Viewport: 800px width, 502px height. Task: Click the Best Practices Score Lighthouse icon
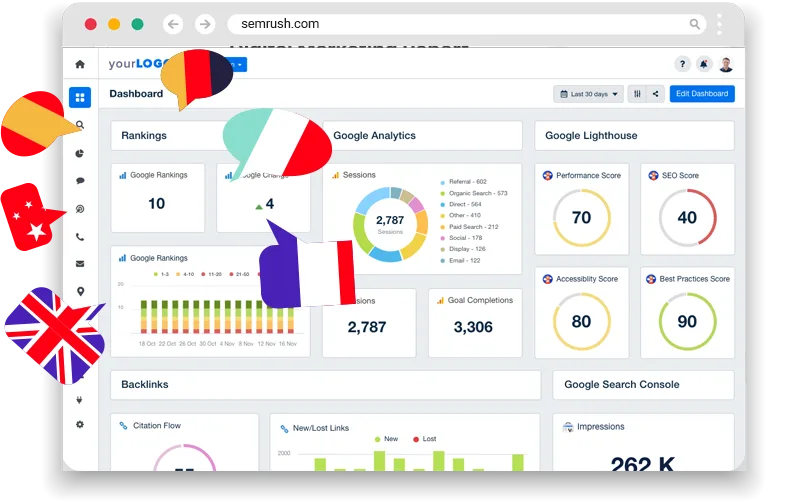coord(651,279)
